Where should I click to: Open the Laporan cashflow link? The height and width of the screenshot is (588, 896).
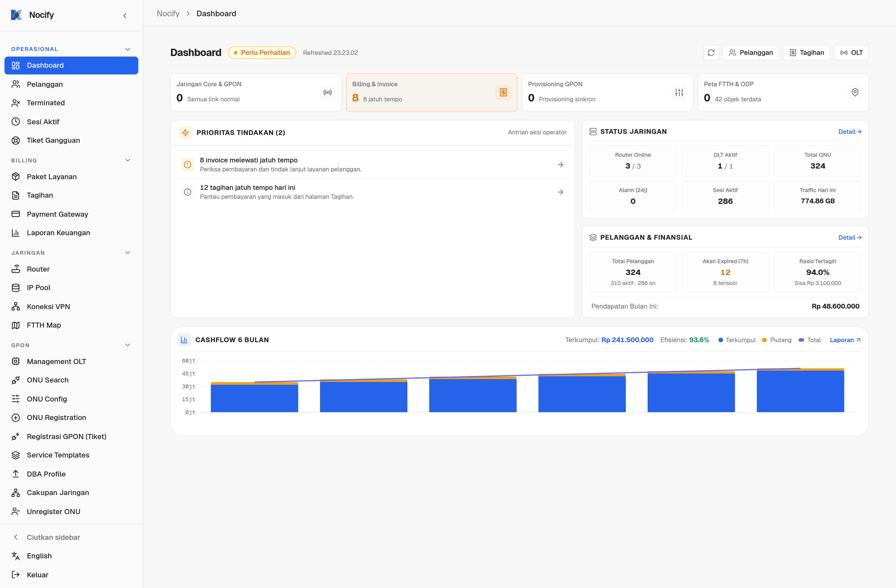coord(845,340)
